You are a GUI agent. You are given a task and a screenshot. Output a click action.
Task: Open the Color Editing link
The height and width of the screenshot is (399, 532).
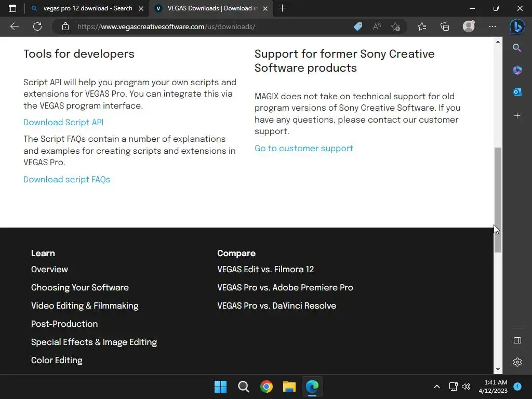(57, 361)
